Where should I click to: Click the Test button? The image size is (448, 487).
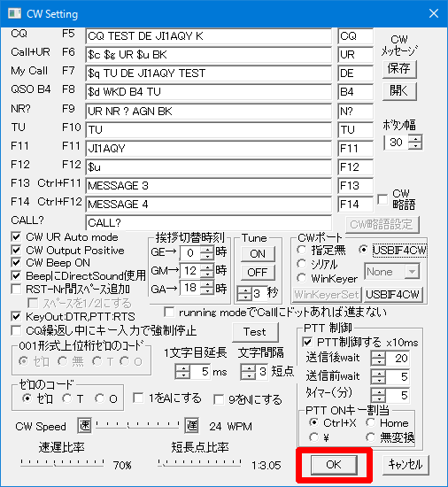coord(255,332)
